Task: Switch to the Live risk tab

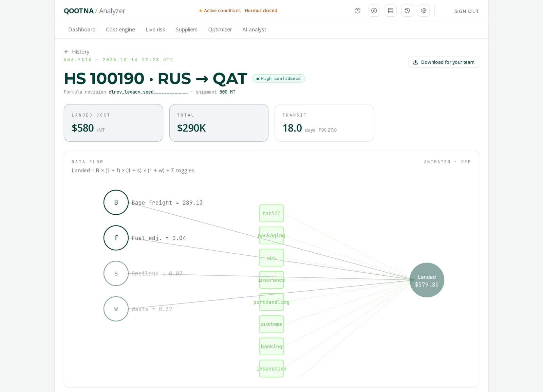Action: (155, 30)
